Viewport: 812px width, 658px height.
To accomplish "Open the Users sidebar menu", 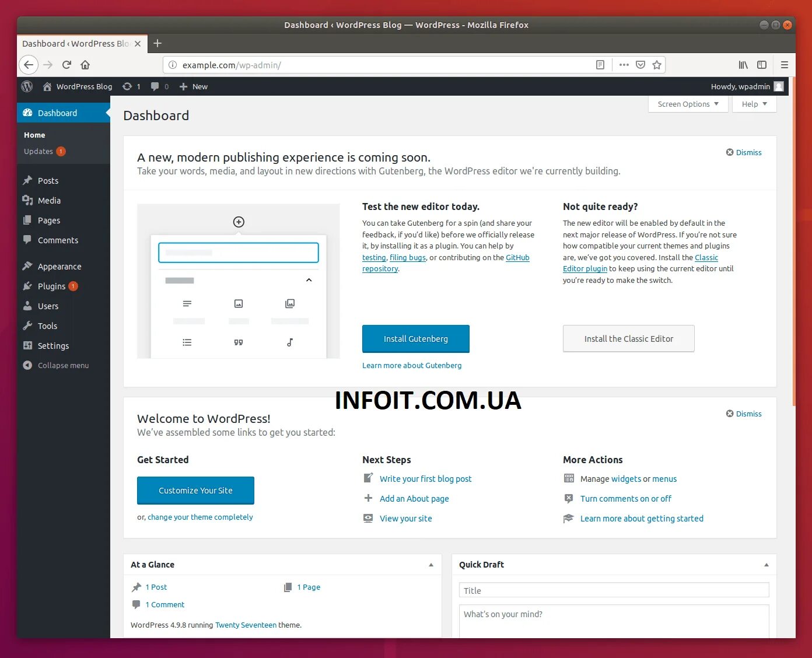I will [x=64, y=306].
